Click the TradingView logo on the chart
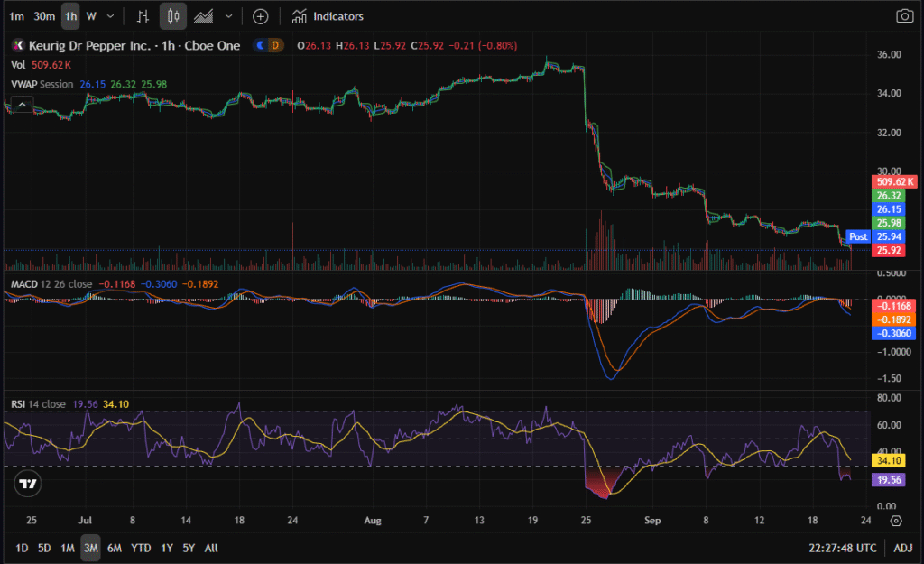 pyautogui.click(x=28, y=484)
